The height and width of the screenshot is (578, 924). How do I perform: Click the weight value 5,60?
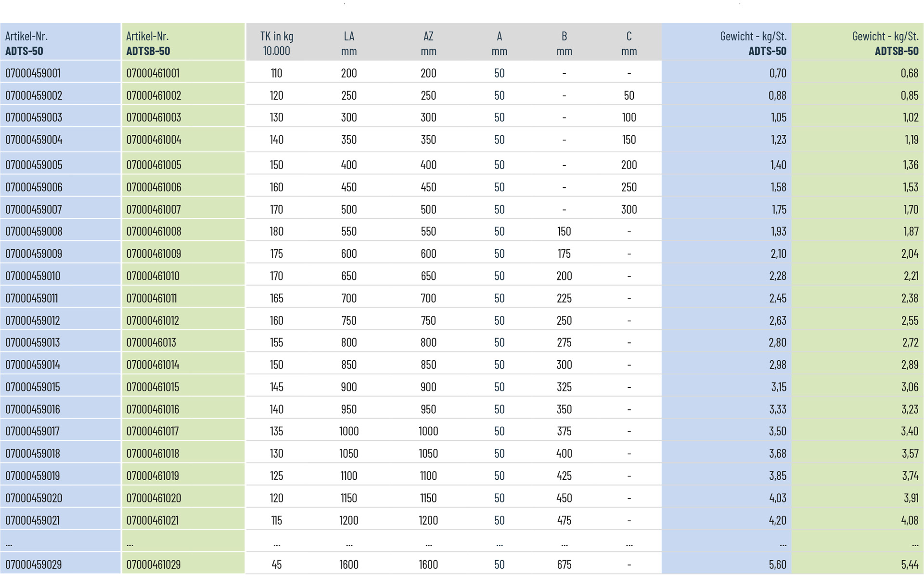coord(777,565)
